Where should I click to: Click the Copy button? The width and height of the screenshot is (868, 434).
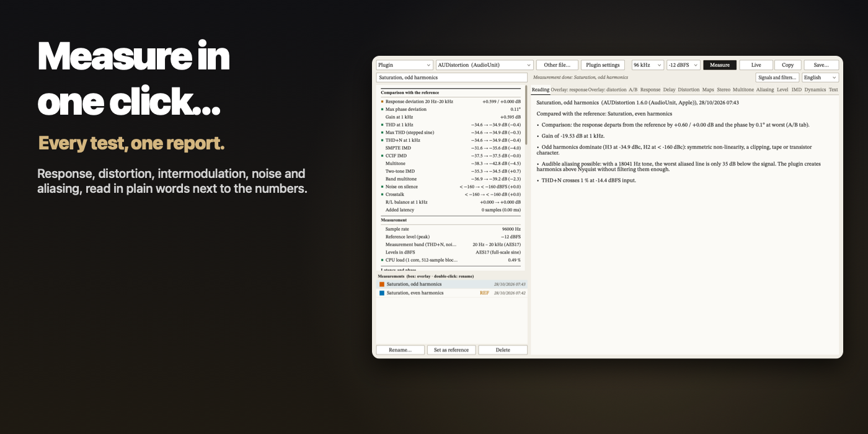[787, 65]
